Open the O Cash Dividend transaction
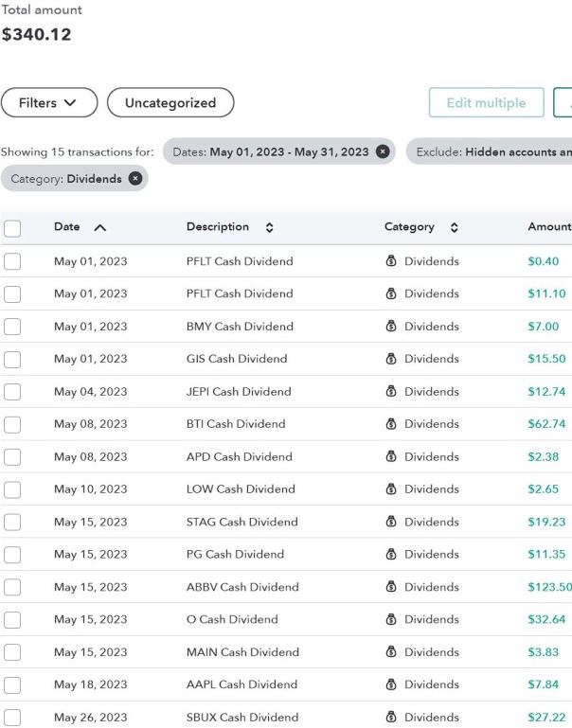This screenshot has height=728, width=572. 232,619
